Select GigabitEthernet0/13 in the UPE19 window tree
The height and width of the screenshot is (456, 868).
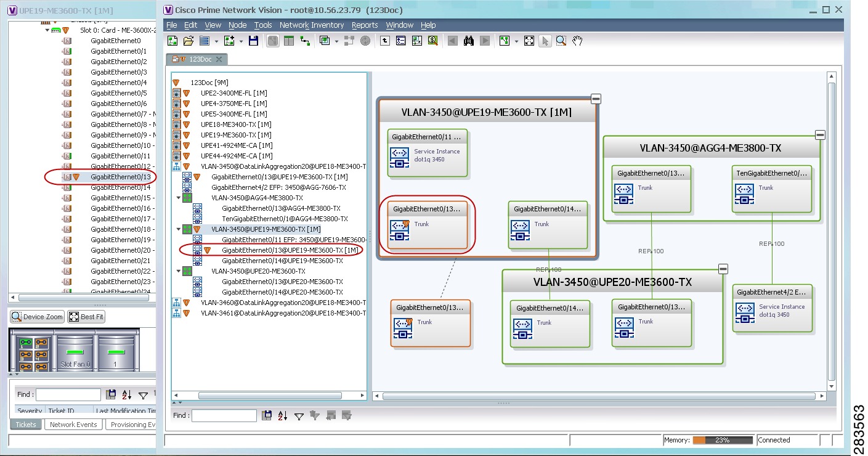click(x=120, y=177)
